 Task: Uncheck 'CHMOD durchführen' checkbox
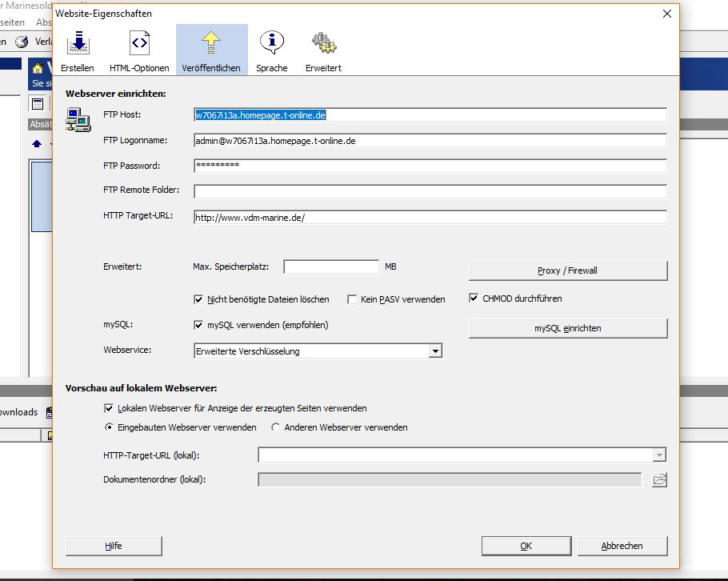coord(474,299)
